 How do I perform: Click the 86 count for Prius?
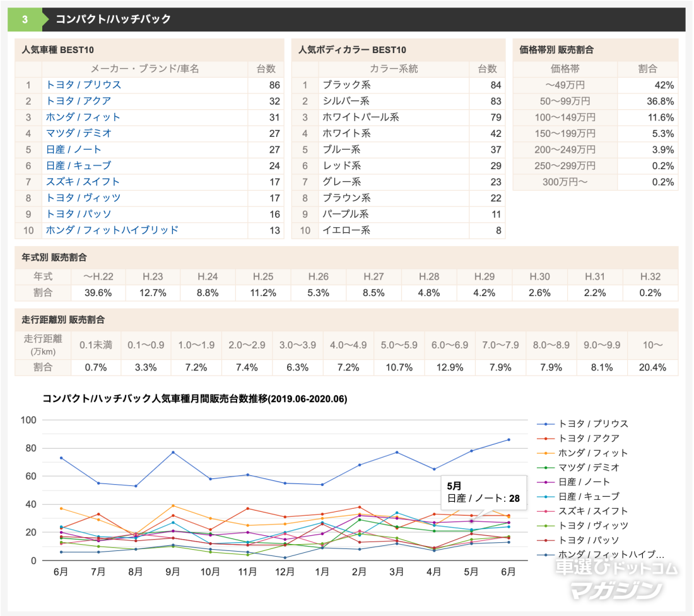click(x=274, y=85)
